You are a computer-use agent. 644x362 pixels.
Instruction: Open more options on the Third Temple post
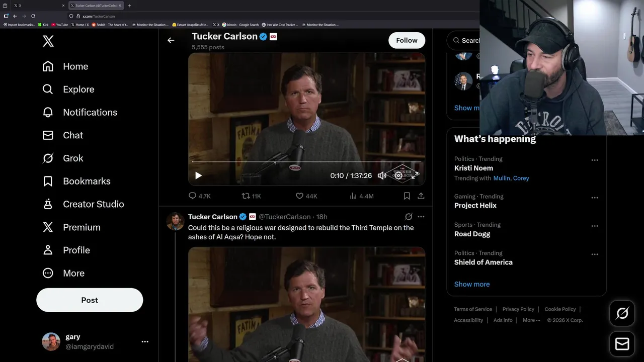pyautogui.click(x=421, y=217)
